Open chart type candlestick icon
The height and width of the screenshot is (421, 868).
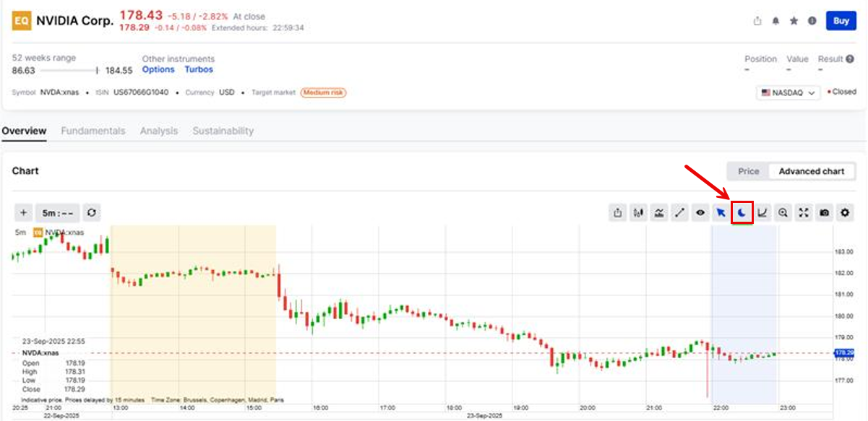pos(638,213)
